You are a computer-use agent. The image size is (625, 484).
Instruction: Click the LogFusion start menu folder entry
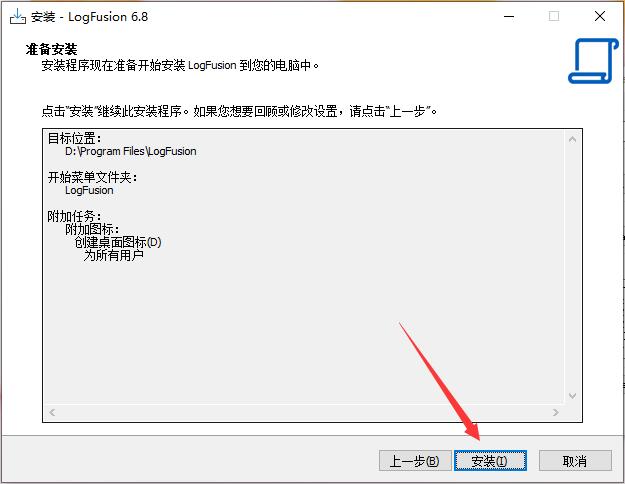point(89,190)
